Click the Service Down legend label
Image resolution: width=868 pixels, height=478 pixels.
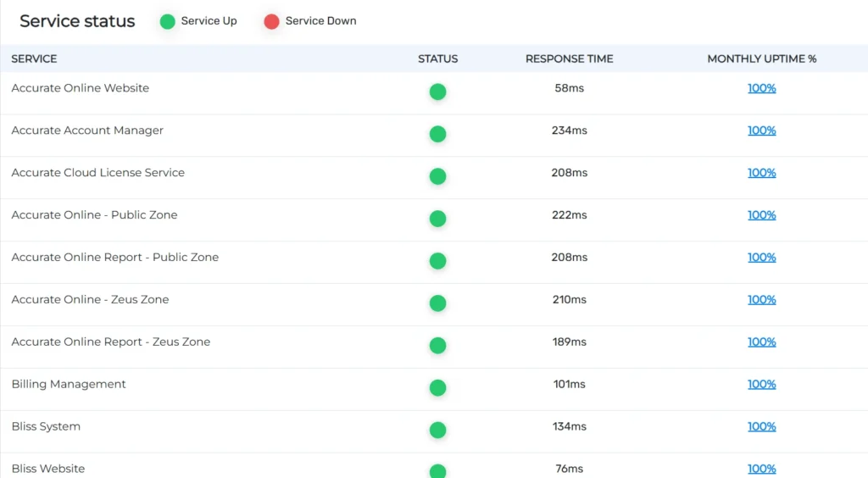[x=320, y=21]
